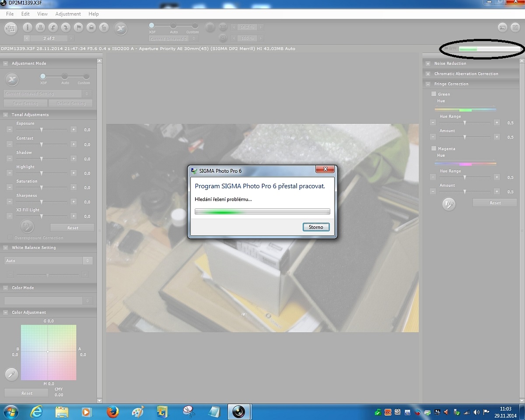Expand the Chromatic Aberration Correction panel
This screenshot has height=420, width=525.
[x=428, y=74]
